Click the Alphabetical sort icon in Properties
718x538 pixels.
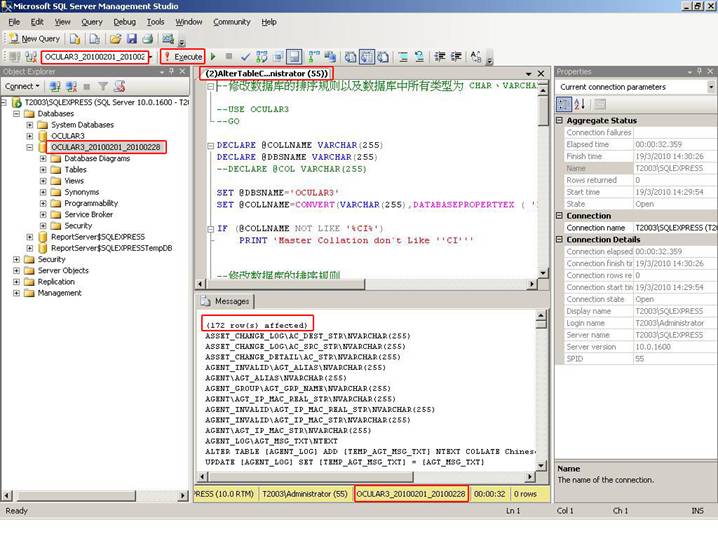(x=580, y=104)
